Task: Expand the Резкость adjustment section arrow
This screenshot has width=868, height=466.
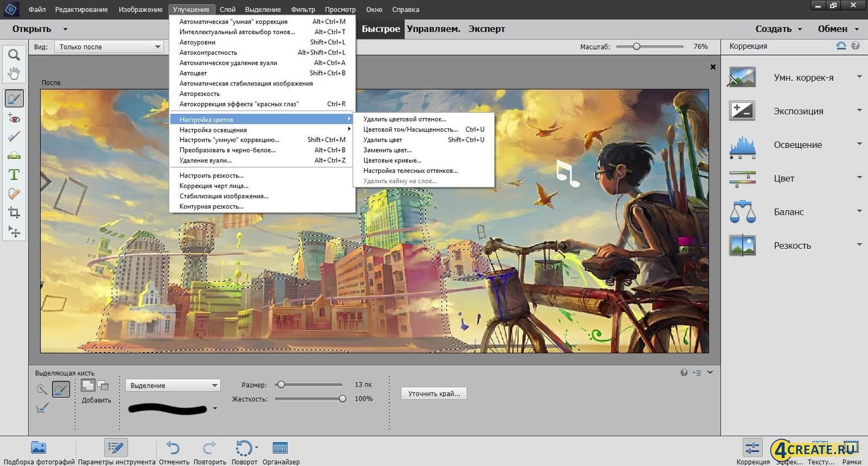Action: tap(859, 245)
